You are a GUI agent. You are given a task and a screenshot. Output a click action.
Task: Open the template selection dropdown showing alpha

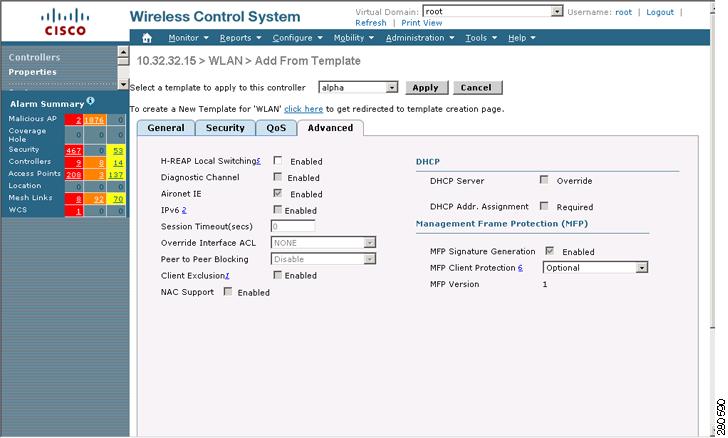coord(358,87)
